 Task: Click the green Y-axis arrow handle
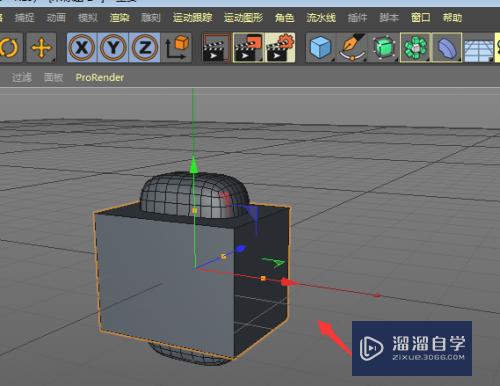coord(194,166)
